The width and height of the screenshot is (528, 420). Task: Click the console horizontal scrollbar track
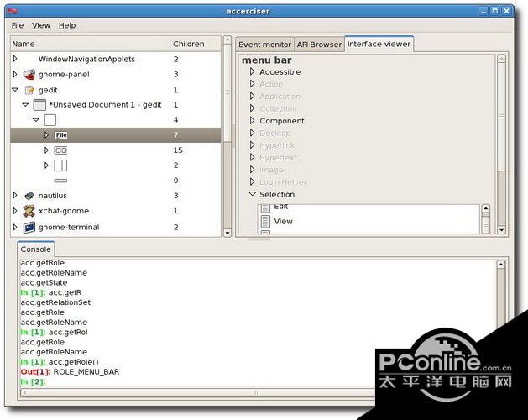point(202,392)
